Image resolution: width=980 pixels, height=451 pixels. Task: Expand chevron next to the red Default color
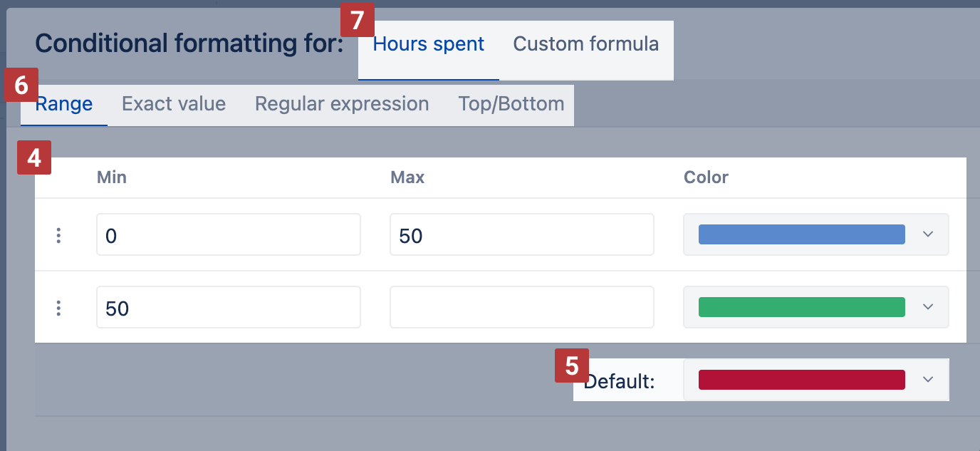[927, 380]
